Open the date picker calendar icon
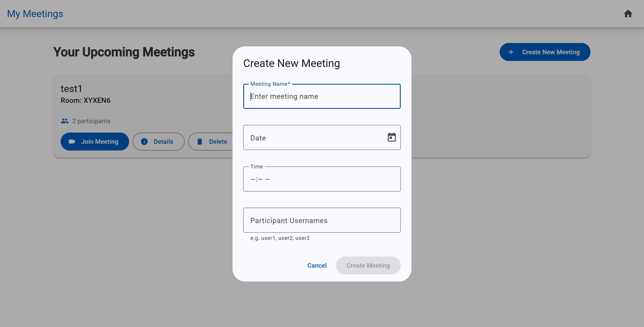The width and height of the screenshot is (644, 327). point(392,137)
